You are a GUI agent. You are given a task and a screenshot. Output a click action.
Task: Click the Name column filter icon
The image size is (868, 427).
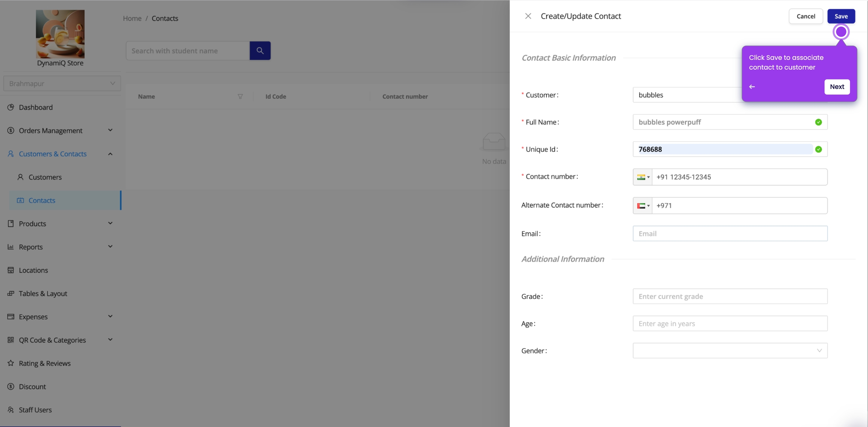[240, 96]
